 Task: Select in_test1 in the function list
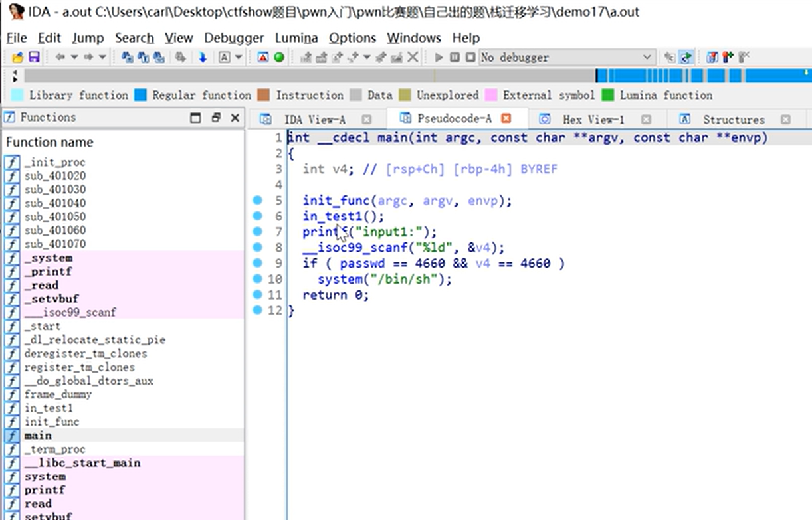(49, 408)
